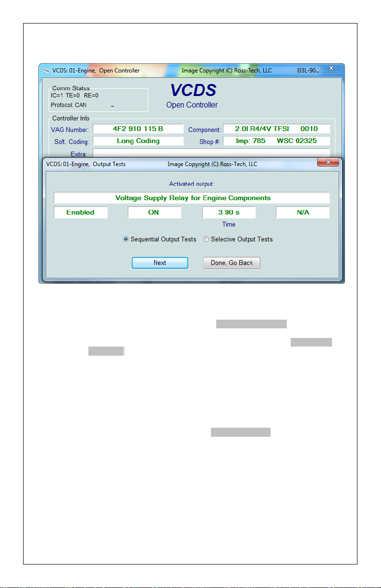Click the N/A value field

pos(303,212)
